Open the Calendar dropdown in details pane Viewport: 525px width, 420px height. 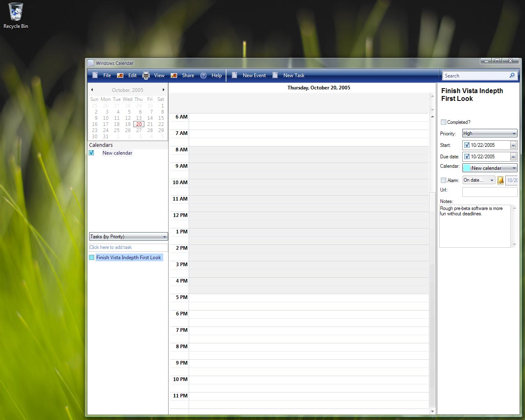point(490,168)
